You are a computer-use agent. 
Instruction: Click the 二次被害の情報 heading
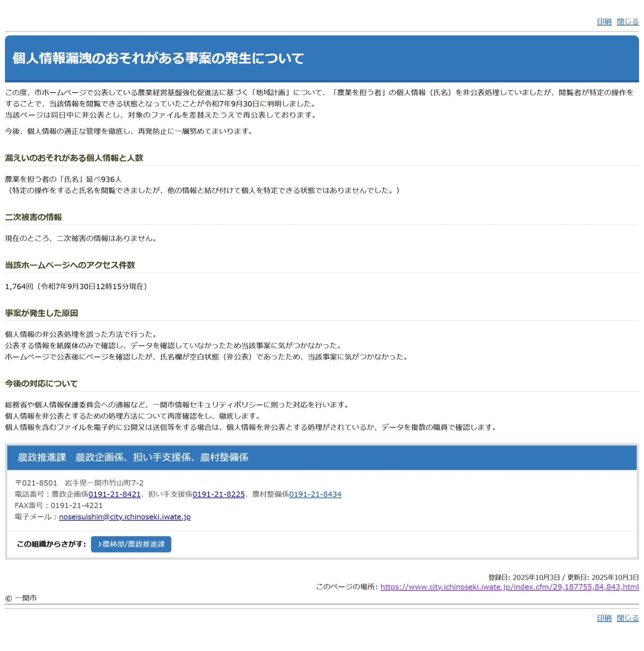(x=33, y=217)
